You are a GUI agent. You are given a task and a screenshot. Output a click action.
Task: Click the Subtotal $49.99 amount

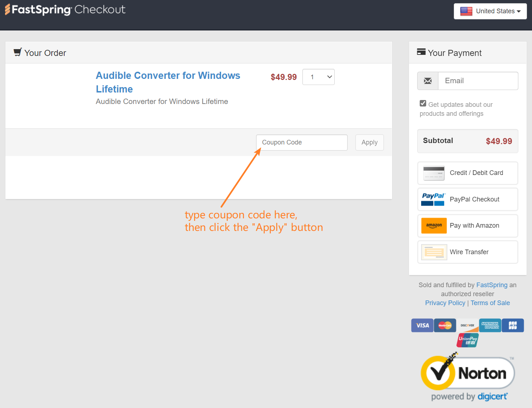pos(499,141)
